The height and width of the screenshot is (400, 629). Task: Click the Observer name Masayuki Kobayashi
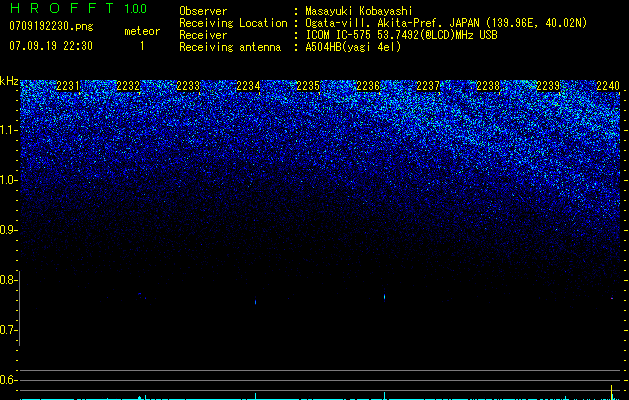point(359,11)
